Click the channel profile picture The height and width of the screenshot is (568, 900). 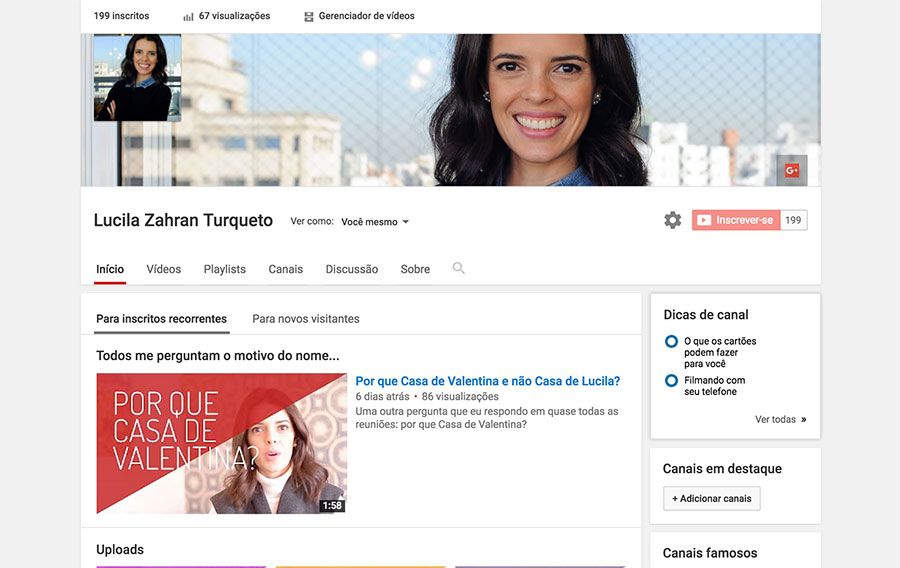pyautogui.click(x=137, y=78)
